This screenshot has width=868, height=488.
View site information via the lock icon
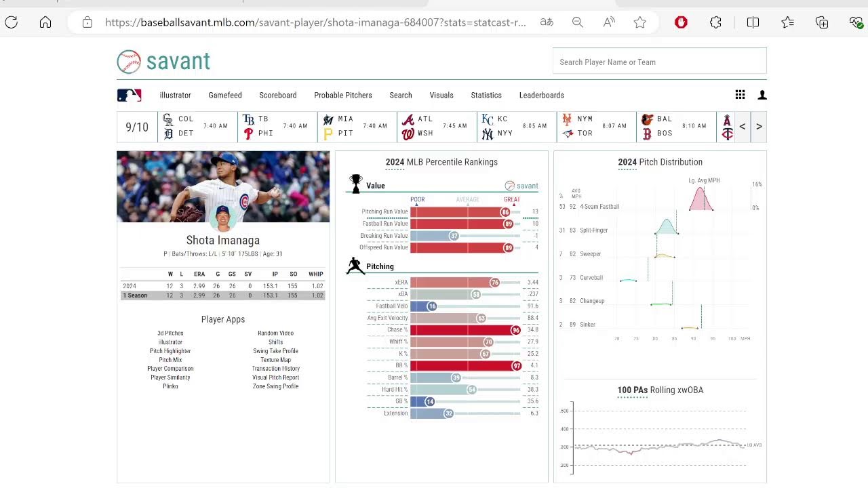pos(87,22)
